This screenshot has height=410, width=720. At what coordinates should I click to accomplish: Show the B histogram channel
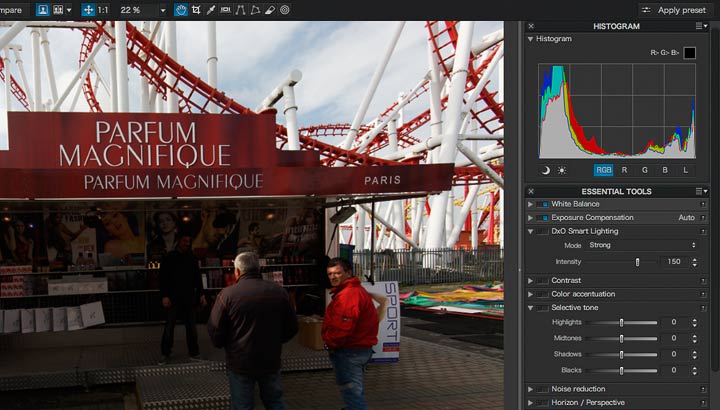click(665, 170)
